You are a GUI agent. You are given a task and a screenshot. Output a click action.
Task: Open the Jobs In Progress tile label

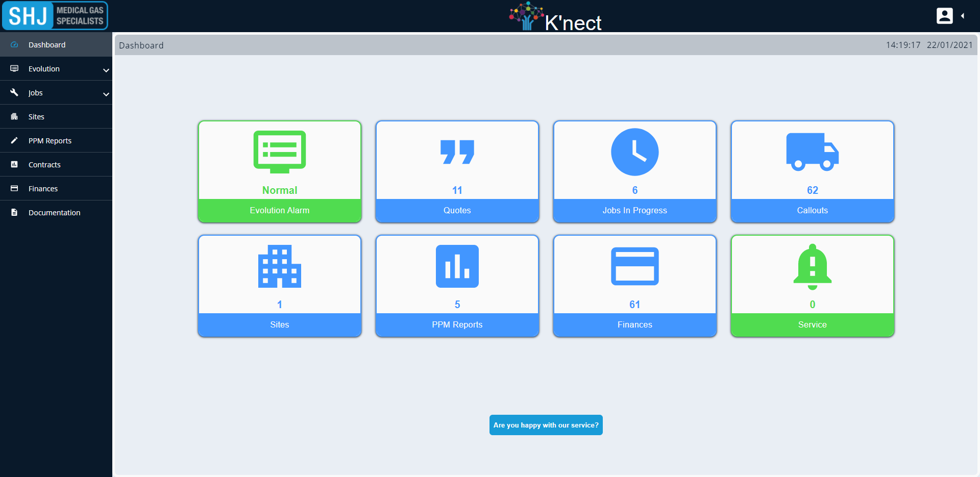635,210
